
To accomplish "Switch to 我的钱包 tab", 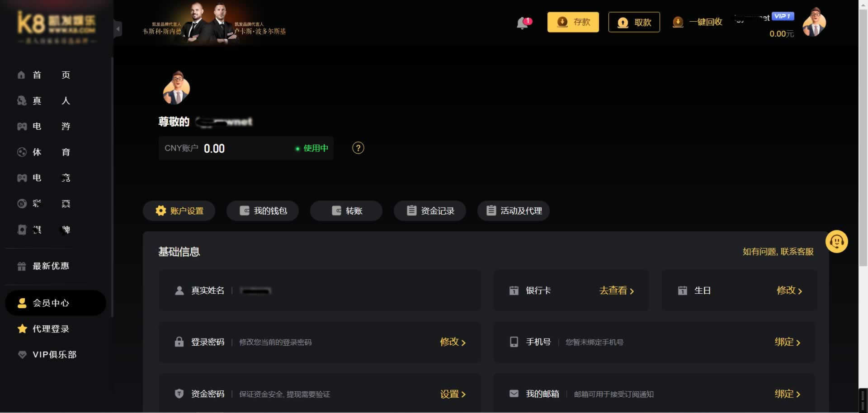I will pos(263,211).
